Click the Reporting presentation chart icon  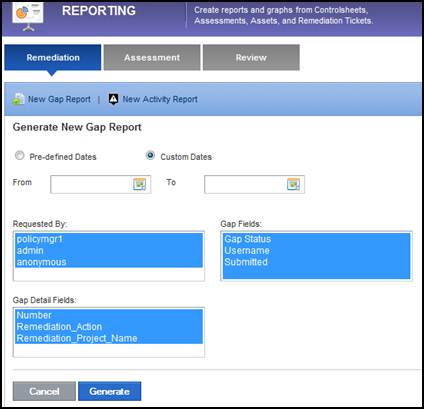pyautogui.click(x=28, y=16)
